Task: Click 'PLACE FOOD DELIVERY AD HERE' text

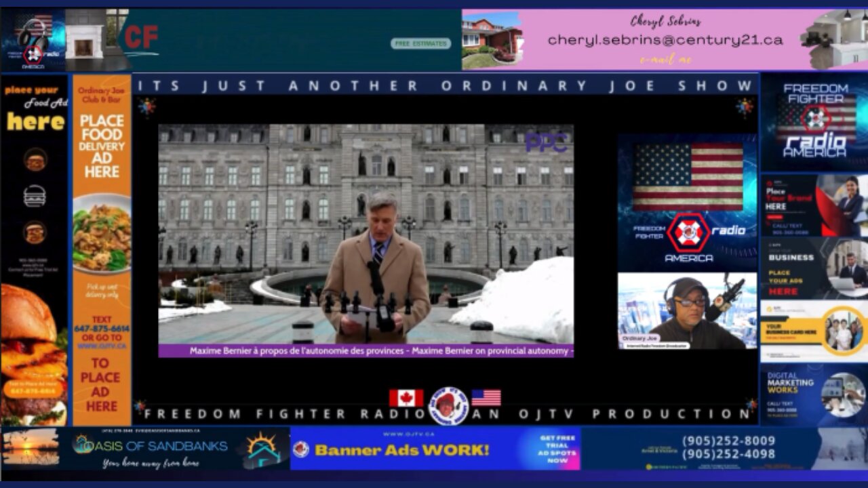Action: [102, 146]
